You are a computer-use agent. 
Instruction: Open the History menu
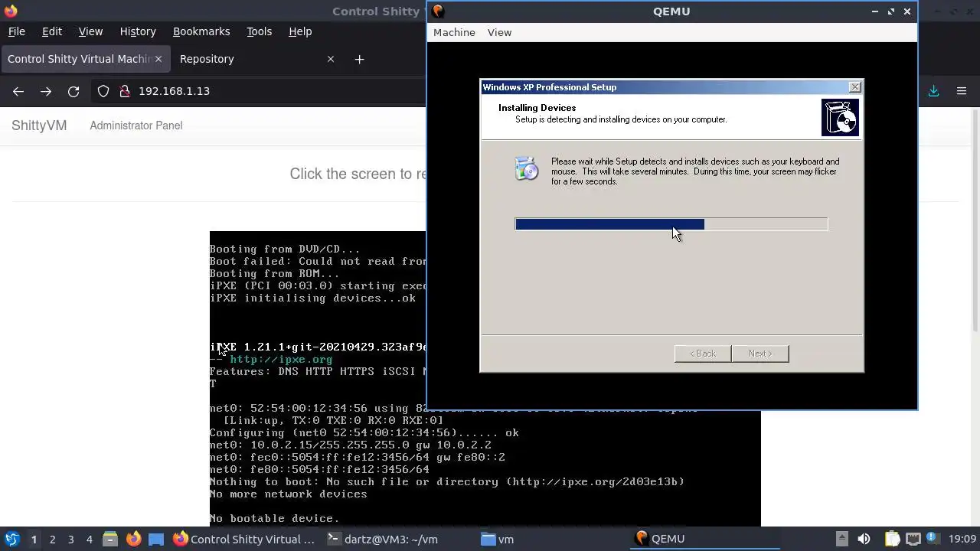(x=138, y=31)
